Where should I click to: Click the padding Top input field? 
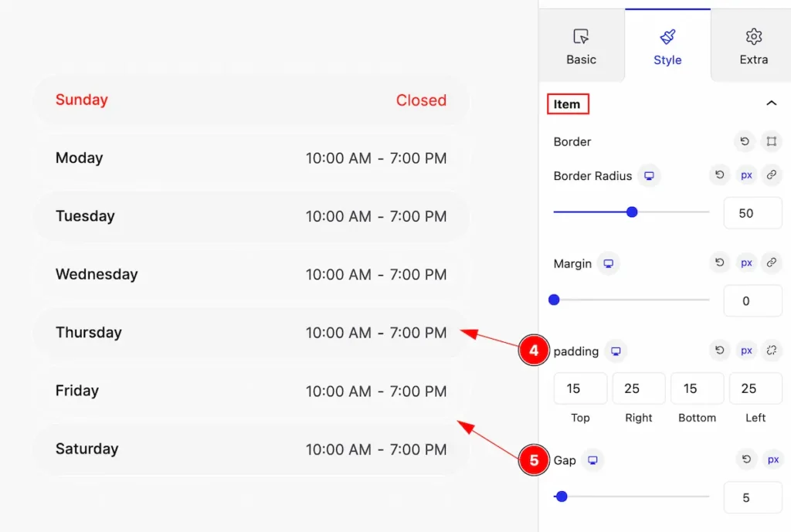pos(580,388)
